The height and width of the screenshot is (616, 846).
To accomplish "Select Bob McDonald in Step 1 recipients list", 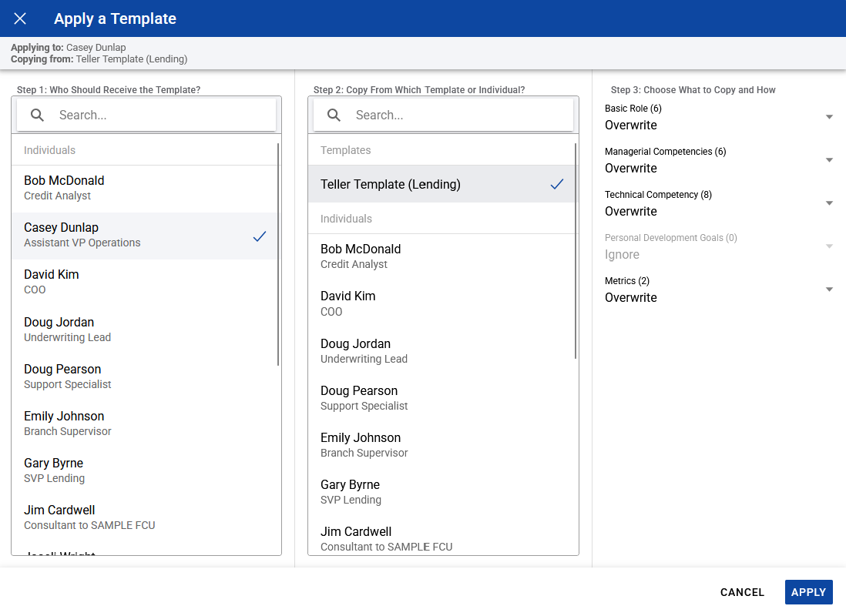I will (x=144, y=188).
